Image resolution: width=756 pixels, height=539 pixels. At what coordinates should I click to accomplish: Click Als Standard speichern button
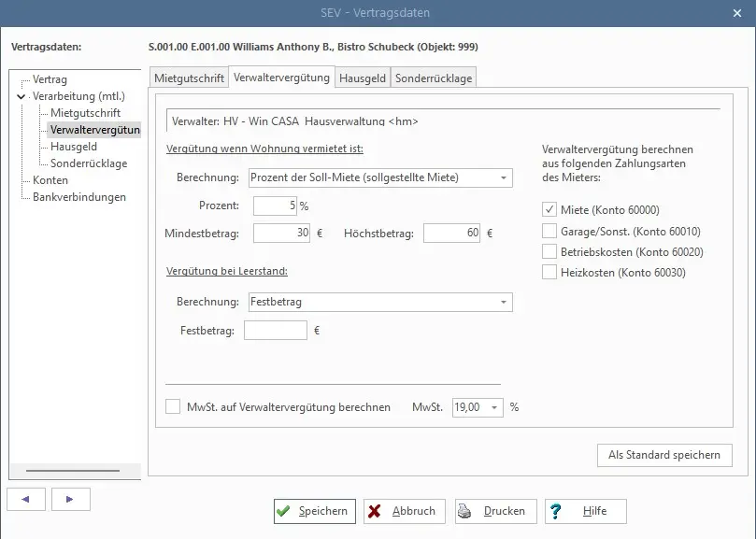[x=664, y=455]
